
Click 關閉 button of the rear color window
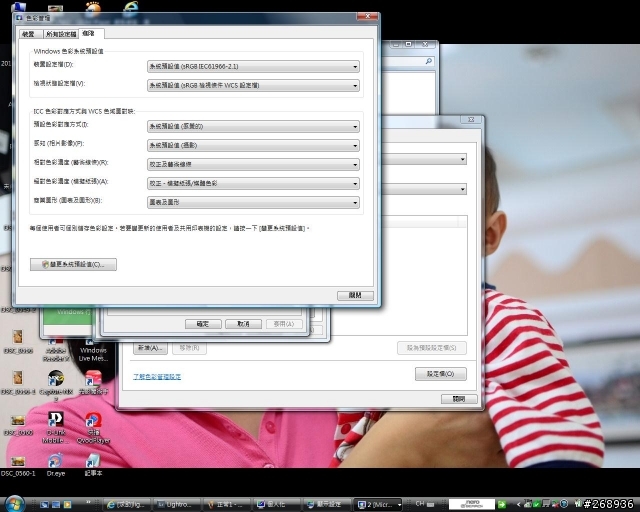(459, 399)
